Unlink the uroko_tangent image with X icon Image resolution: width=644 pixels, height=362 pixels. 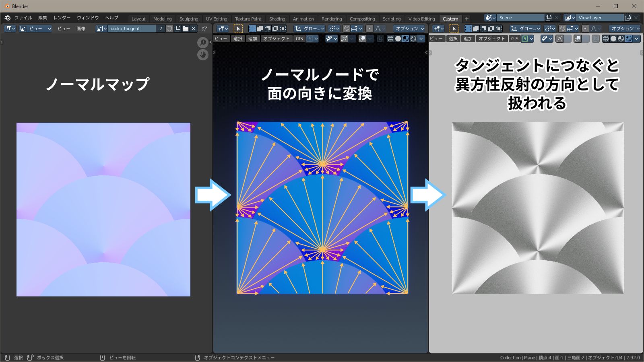[194, 29]
